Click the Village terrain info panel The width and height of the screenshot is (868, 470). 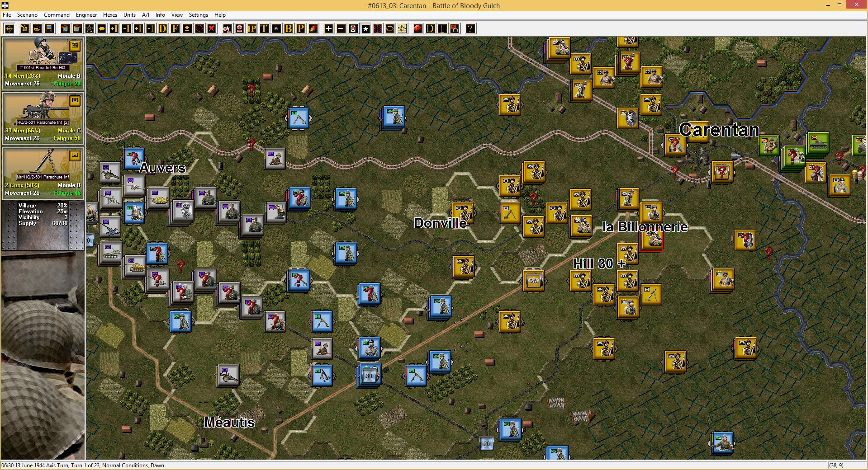tap(43, 225)
